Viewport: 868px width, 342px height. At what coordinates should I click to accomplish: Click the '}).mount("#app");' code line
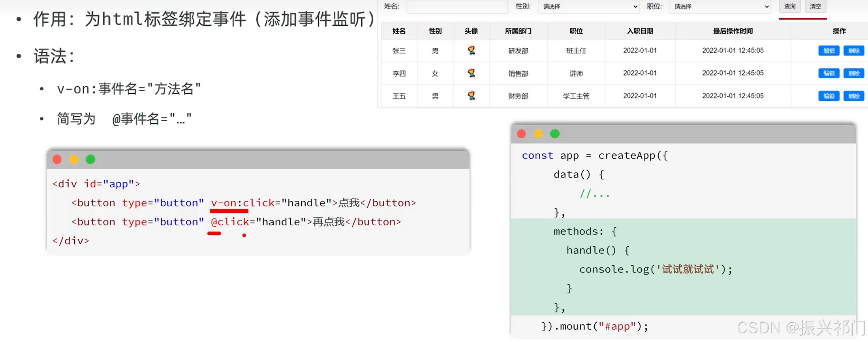tap(595, 326)
